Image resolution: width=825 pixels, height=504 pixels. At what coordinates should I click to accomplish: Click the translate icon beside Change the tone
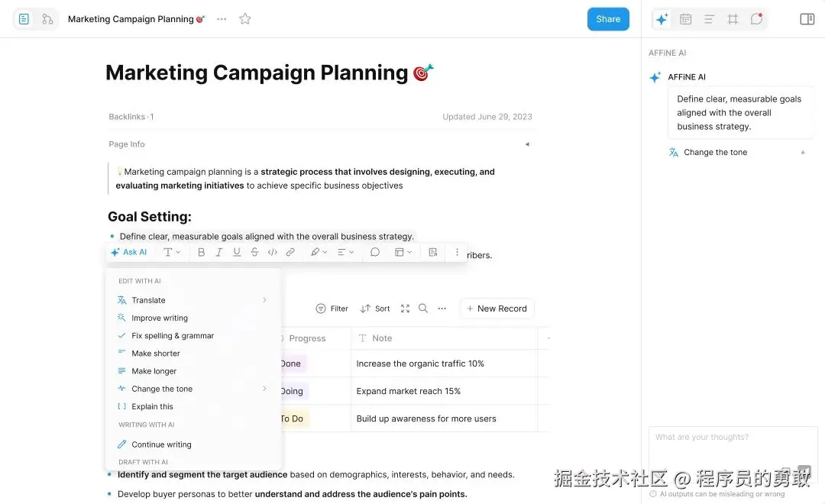(674, 153)
